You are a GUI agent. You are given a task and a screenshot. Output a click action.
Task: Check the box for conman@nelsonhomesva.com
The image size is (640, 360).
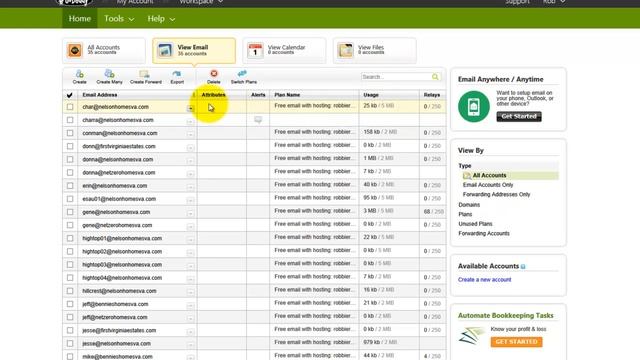(x=70, y=133)
